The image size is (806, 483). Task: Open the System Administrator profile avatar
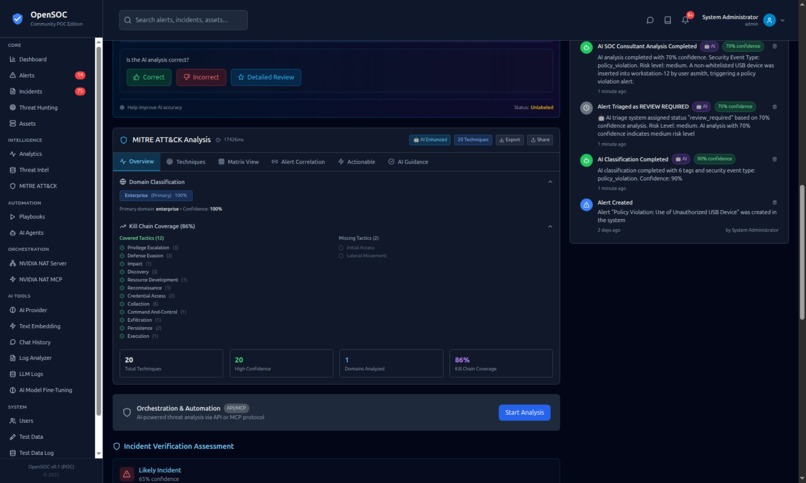(769, 20)
